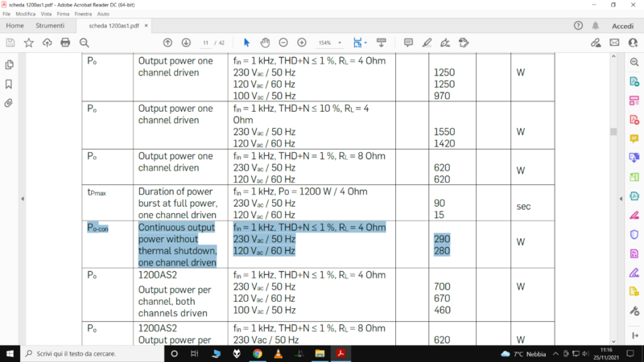Screen dimensions: 644x362
Task: Expand the left navigation pane arrow
Action: (x=23, y=199)
